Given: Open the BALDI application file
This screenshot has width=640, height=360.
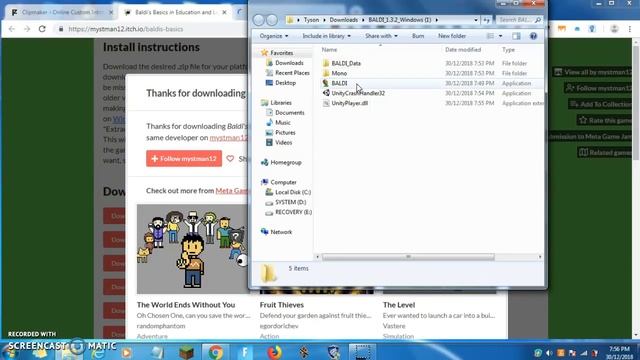Looking at the screenshot, I should click(x=339, y=83).
